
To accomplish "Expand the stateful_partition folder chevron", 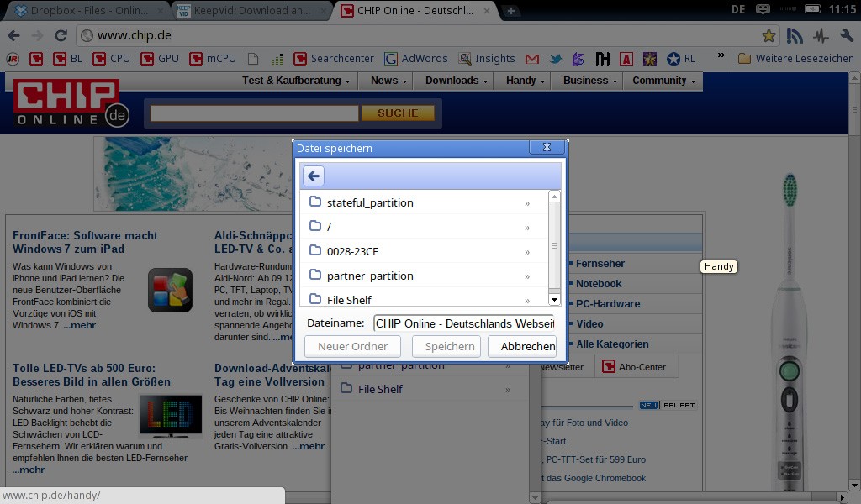I will point(527,203).
